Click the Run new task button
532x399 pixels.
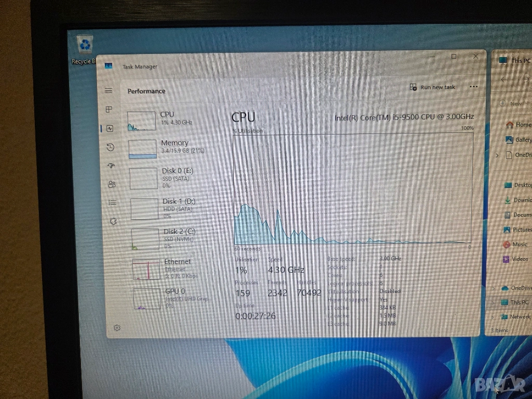433,87
